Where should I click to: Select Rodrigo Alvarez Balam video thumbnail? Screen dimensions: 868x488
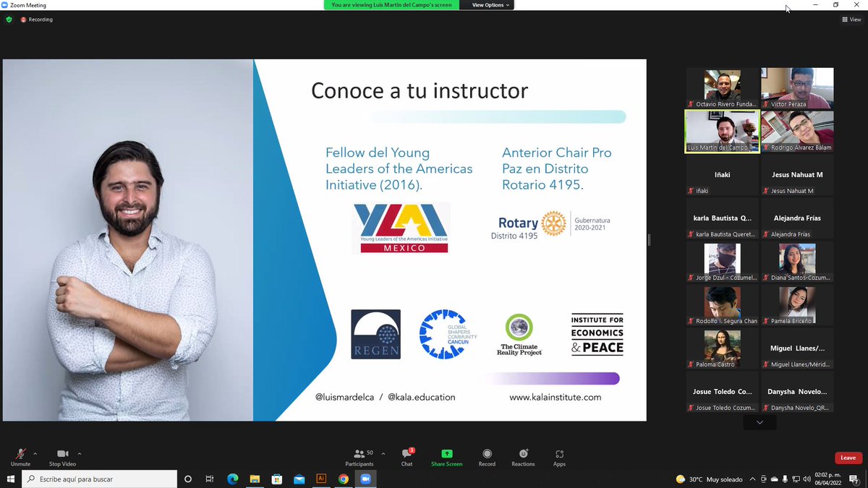pos(797,132)
